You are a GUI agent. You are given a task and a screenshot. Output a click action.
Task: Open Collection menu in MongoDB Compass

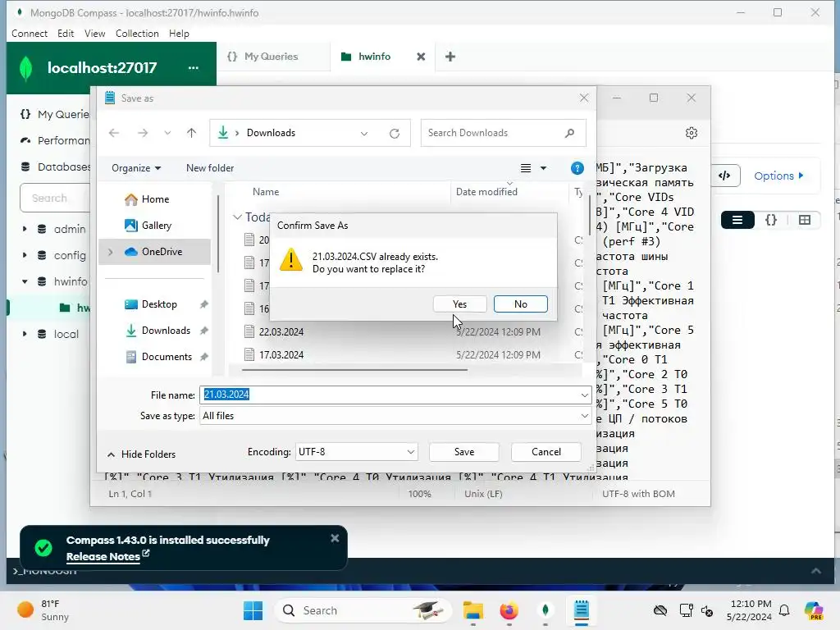[137, 33]
